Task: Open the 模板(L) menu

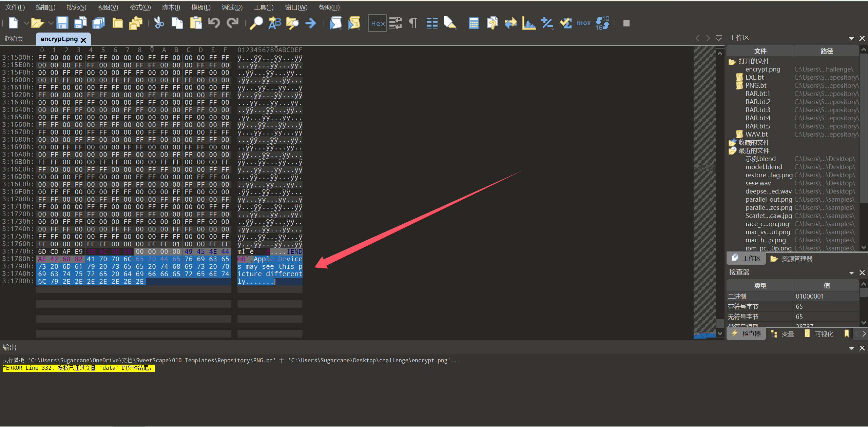Action: (201, 7)
